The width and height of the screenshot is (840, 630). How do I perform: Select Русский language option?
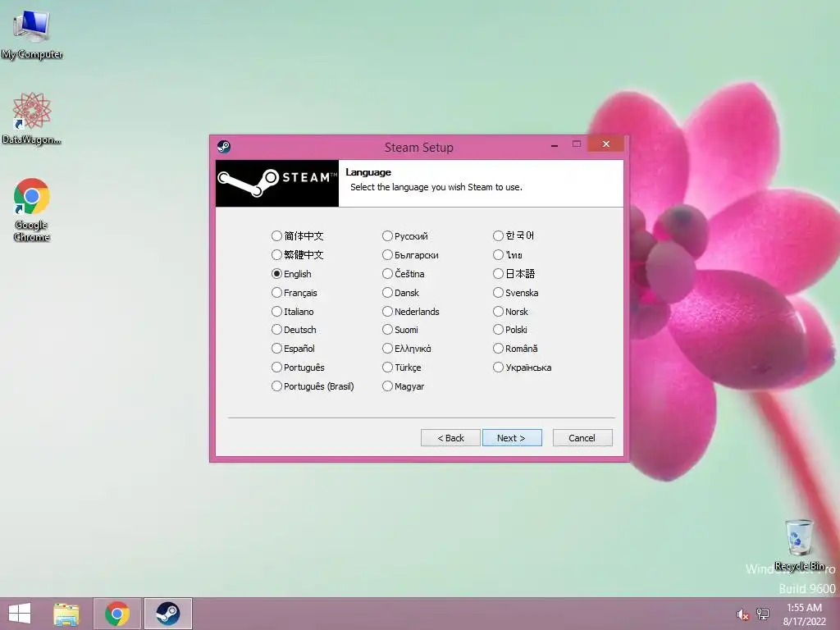(x=405, y=235)
